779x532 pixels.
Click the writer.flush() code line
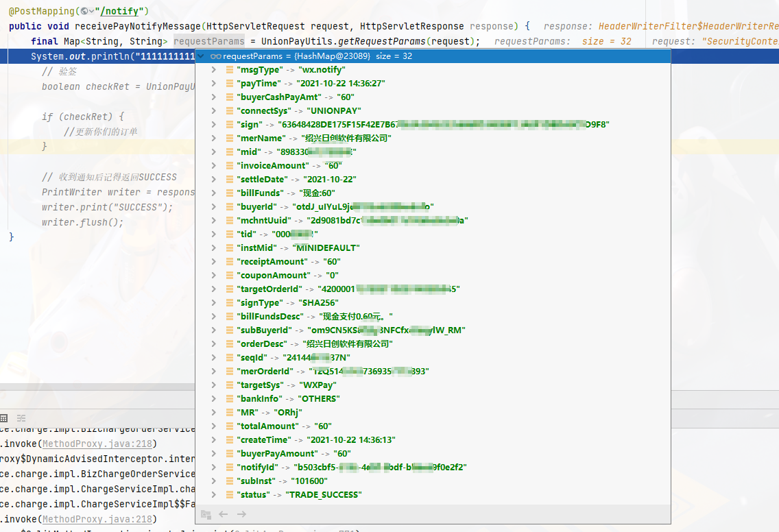click(82, 222)
